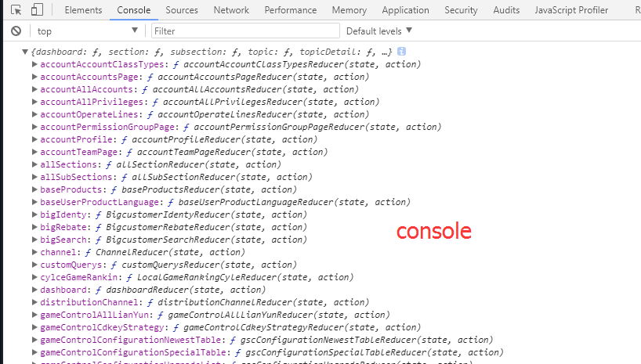Image resolution: width=641 pixels, height=364 pixels.
Task: Open the Elements tab
Action: [83, 10]
